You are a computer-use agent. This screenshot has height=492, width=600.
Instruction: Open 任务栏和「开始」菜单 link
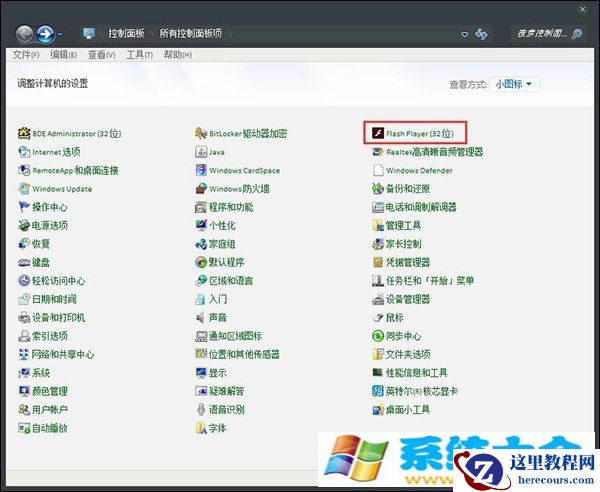[x=430, y=280]
